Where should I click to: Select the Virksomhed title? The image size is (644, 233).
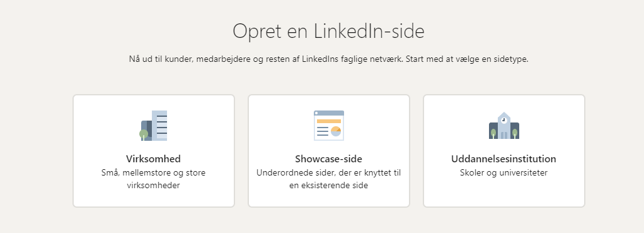point(154,159)
